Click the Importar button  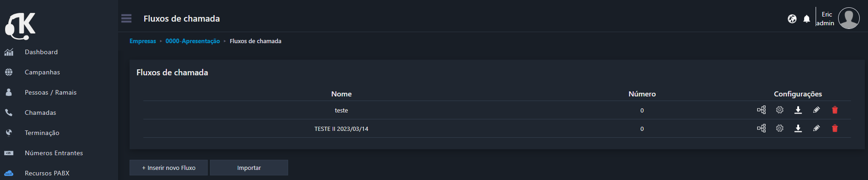(x=249, y=168)
